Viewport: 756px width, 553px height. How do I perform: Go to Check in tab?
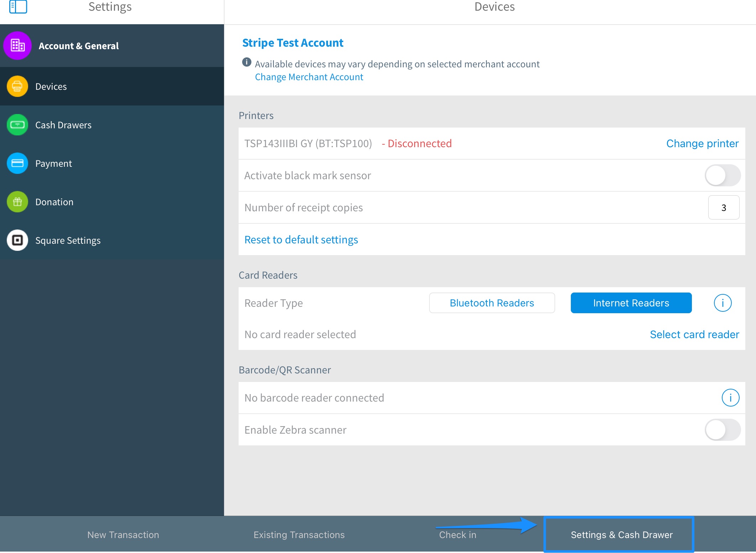click(x=458, y=534)
